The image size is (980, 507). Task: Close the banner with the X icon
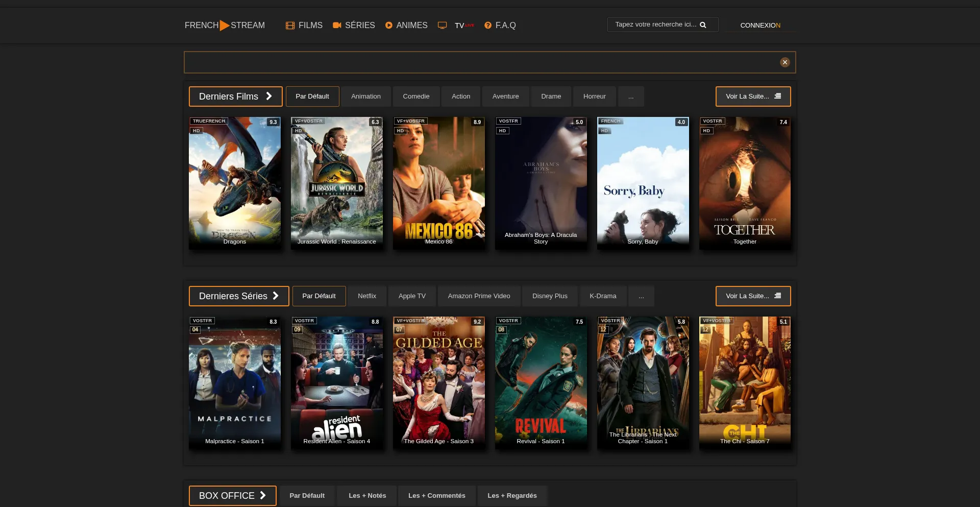point(785,62)
